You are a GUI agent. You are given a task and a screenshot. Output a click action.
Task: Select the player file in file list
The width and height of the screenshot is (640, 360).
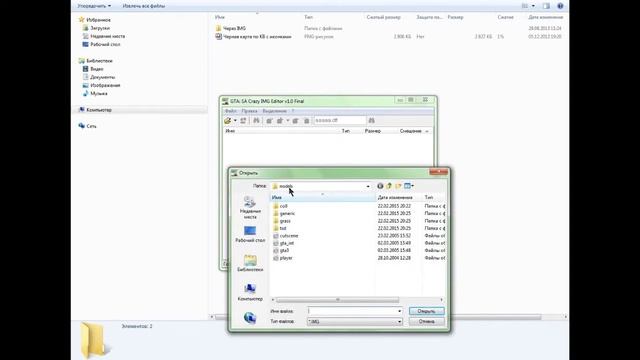tap(283, 258)
